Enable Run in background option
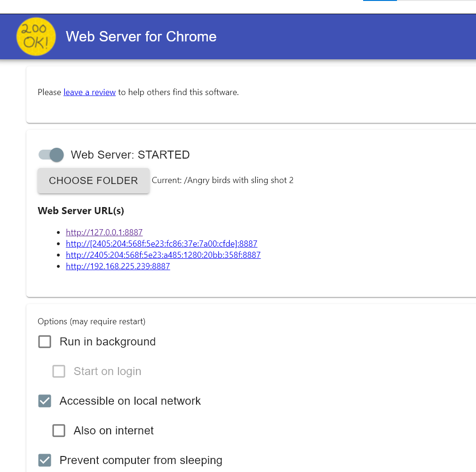The height and width of the screenshot is (472, 476). (x=44, y=342)
